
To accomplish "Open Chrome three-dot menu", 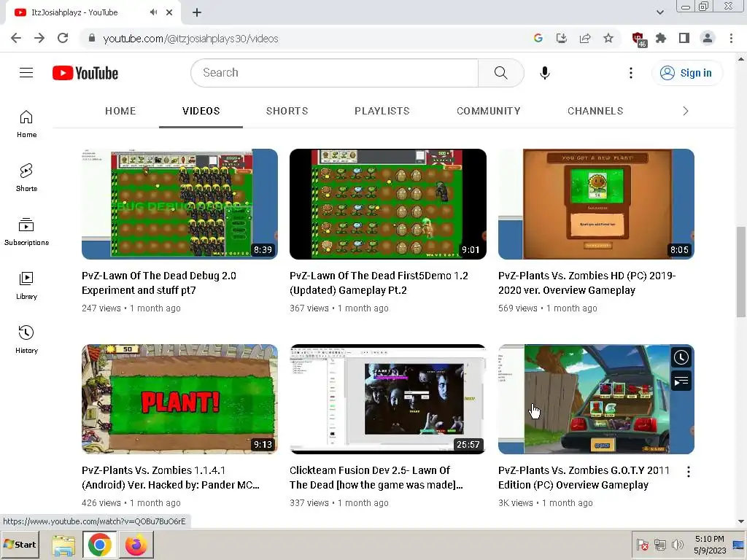I will tap(731, 38).
